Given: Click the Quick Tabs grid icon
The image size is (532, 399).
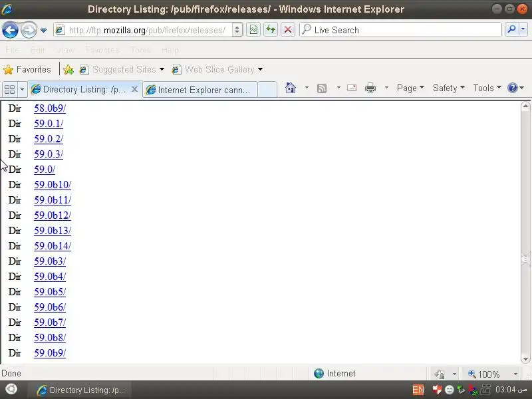Looking at the screenshot, I should pos(9,90).
